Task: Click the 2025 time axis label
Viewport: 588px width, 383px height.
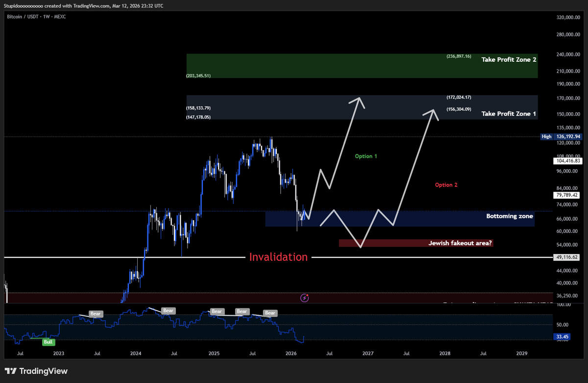Action: [x=214, y=353]
